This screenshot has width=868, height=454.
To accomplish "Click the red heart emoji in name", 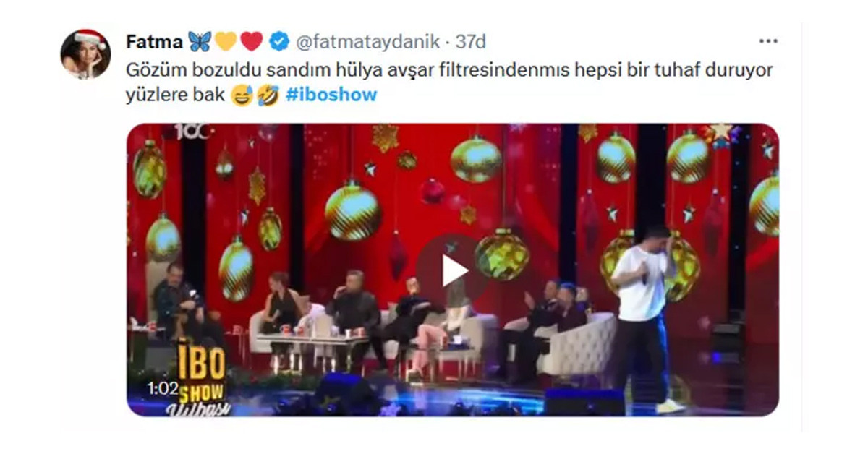I will click(x=251, y=42).
